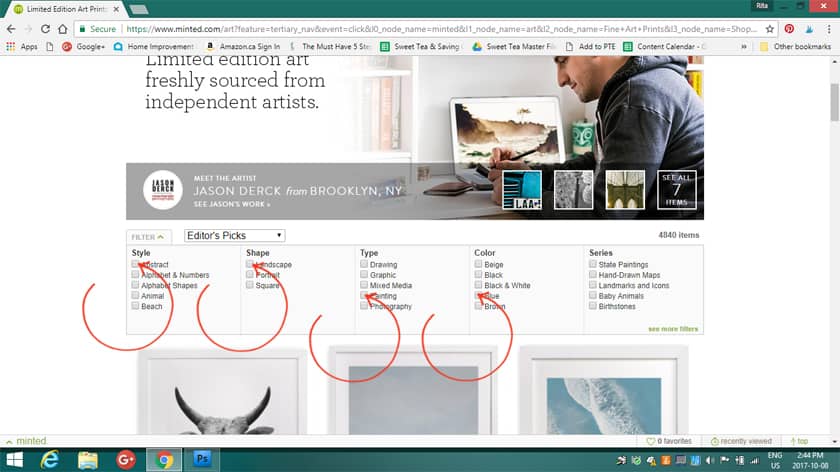The image size is (840, 472).
Task: Open the gray textured artwork thumbnail
Action: coord(573,190)
